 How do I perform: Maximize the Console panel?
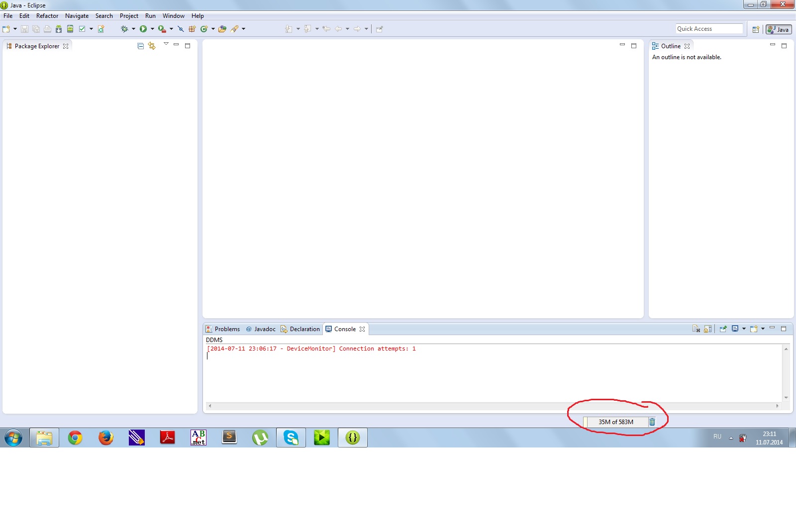pyautogui.click(x=784, y=329)
